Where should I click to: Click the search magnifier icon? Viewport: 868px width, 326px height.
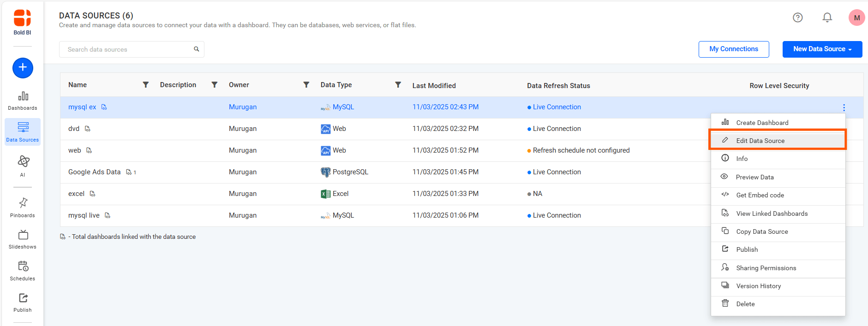click(x=197, y=49)
